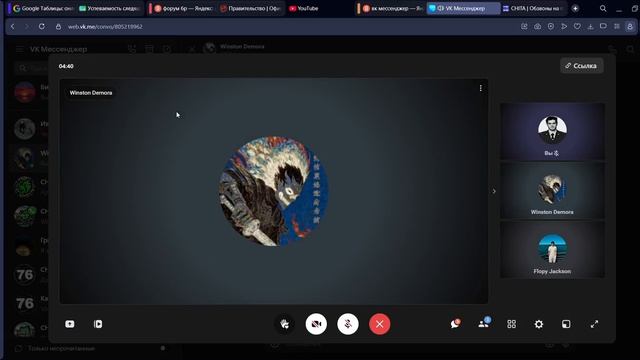640x360 pixels.
Task: Click the browser snapshot camera icon
Action: coord(538,27)
